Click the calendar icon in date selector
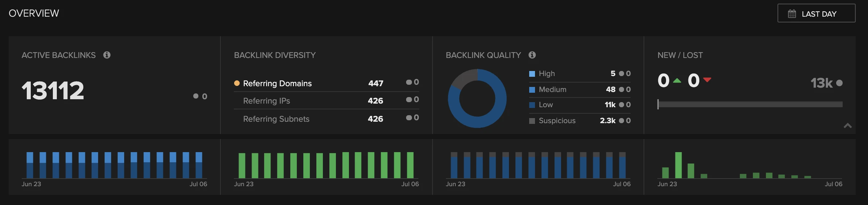Viewport: 868px width, 205px height. 792,14
